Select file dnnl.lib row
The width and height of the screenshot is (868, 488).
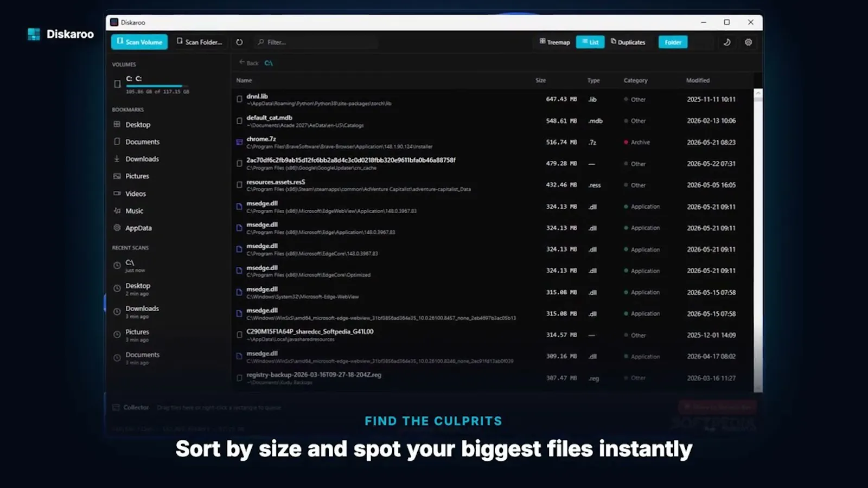[x=493, y=99]
